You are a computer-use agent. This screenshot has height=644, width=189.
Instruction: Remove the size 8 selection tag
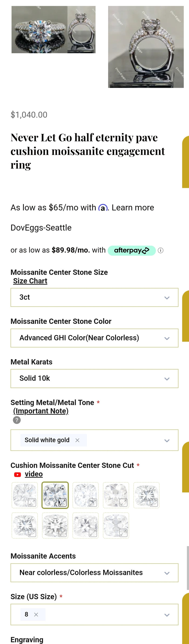36,614
